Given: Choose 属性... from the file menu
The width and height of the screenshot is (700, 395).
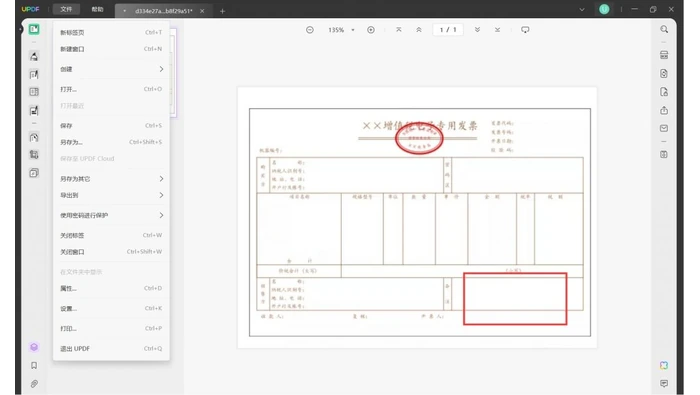Looking at the screenshot, I should point(111,288).
